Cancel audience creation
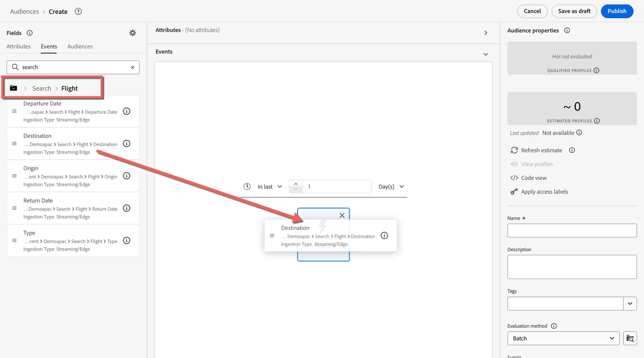This screenshot has width=644, height=358. click(x=532, y=11)
